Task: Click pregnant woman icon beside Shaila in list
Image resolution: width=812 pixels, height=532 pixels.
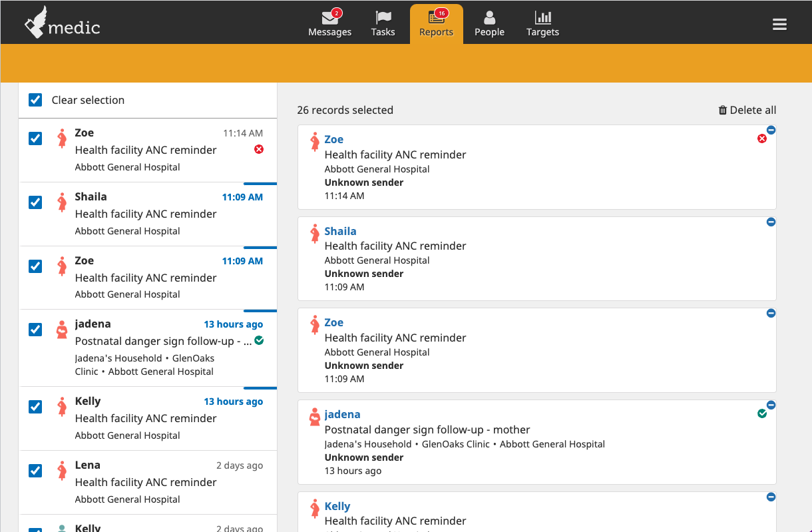Action: (62, 202)
